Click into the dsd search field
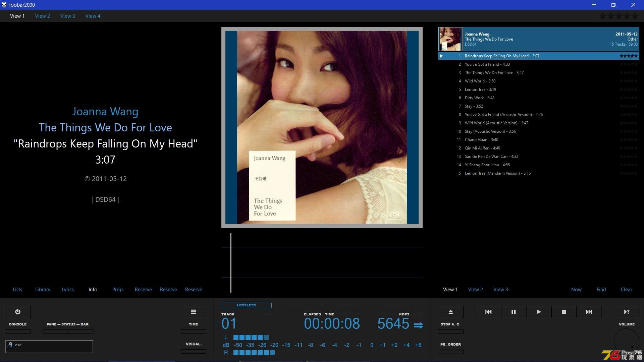The width and height of the screenshot is (644, 362). (49, 347)
